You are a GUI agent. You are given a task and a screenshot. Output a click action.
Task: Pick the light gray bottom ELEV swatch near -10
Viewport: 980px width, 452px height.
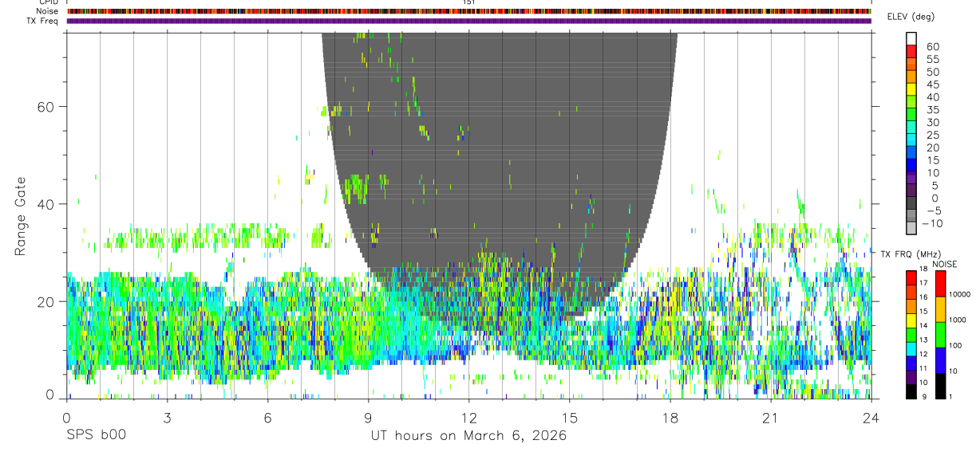pyautogui.click(x=911, y=227)
